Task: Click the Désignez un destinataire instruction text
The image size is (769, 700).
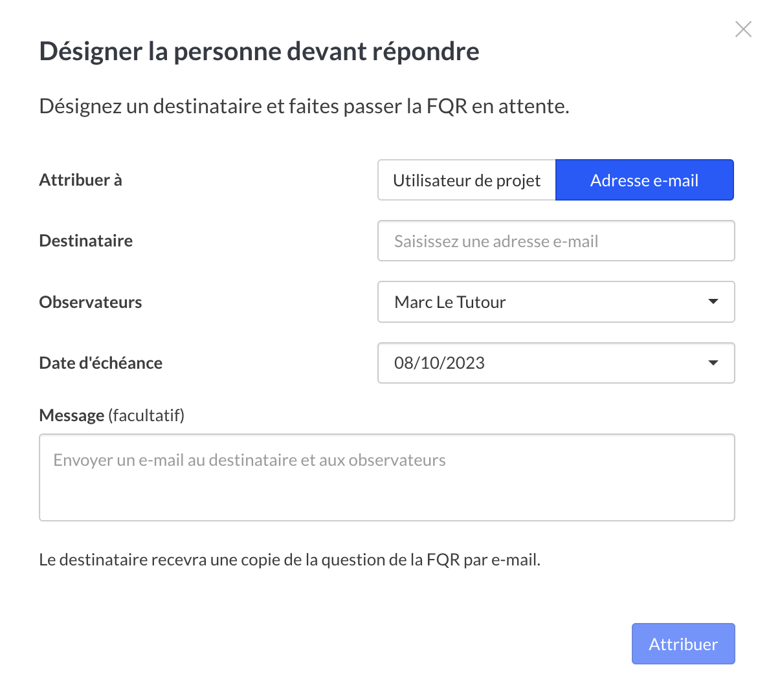Action: 304,106
